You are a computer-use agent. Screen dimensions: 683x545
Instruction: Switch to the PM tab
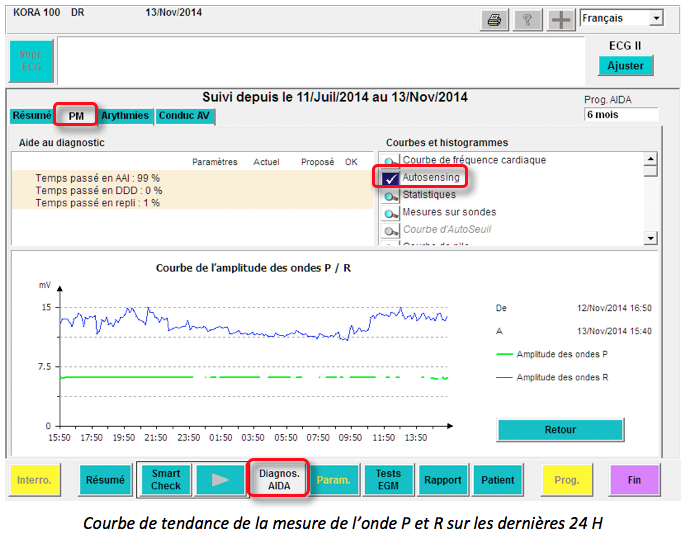click(76, 116)
